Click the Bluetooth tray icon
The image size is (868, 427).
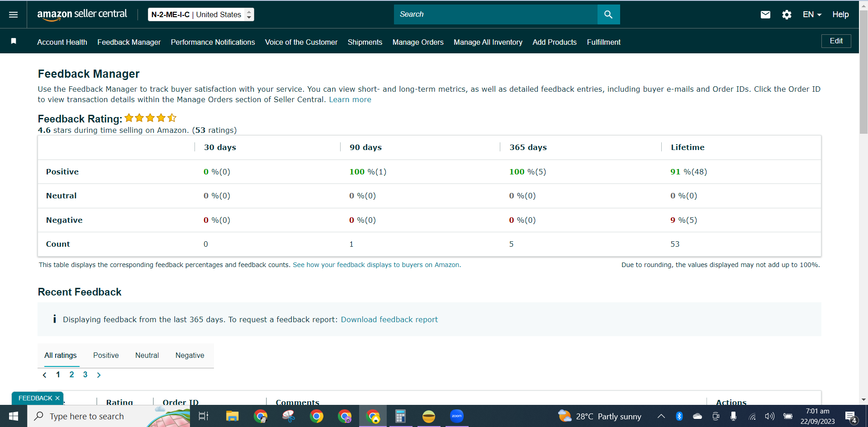pyautogui.click(x=679, y=416)
